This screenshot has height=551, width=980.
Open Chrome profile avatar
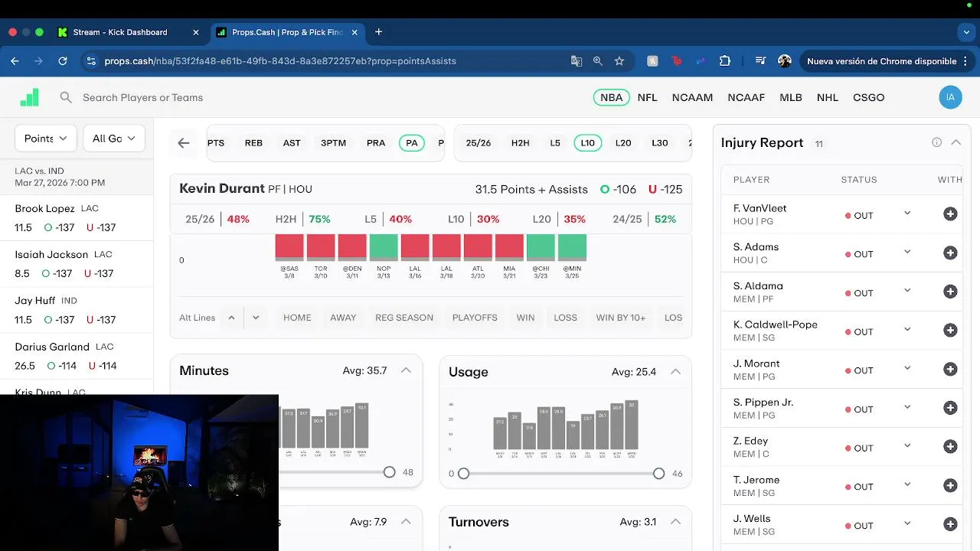pos(784,61)
